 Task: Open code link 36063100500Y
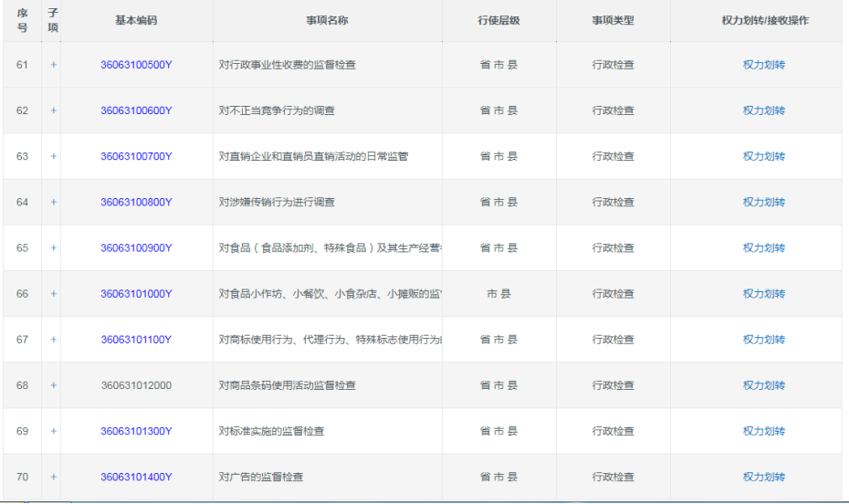tap(136, 65)
